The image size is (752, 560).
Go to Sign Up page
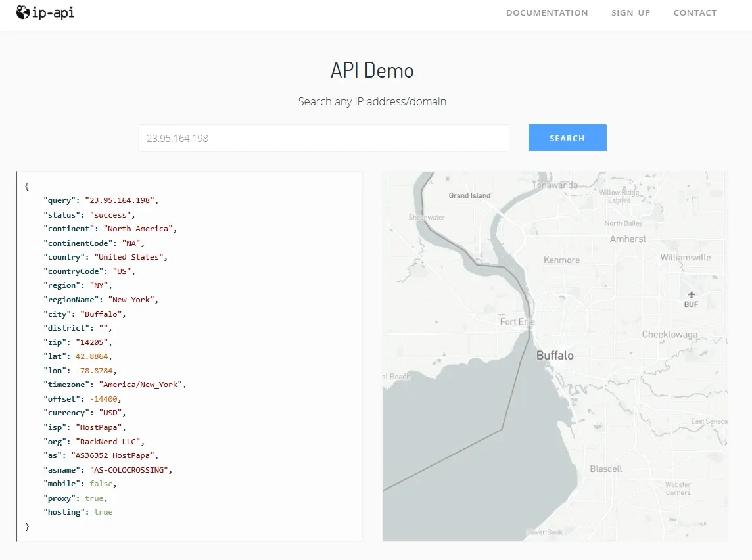click(x=630, y=13)
